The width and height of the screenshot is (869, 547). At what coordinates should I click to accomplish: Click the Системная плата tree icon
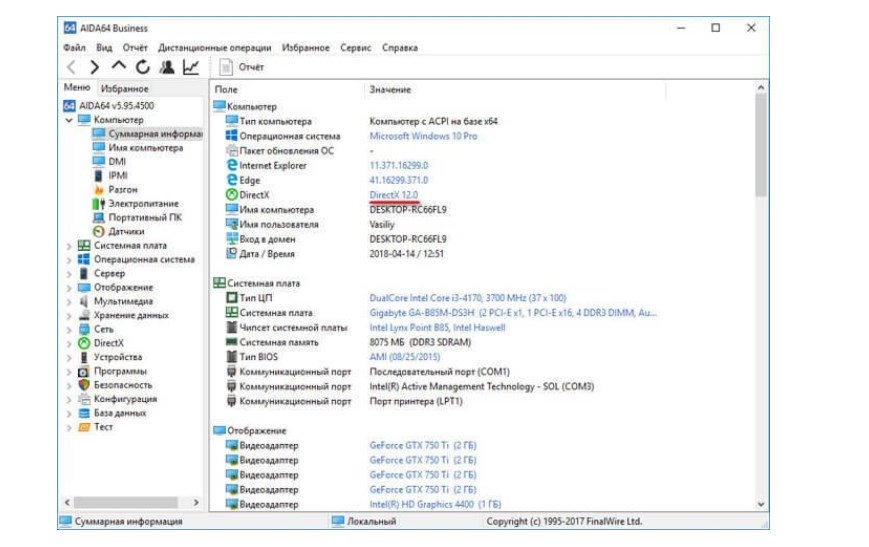84,246
